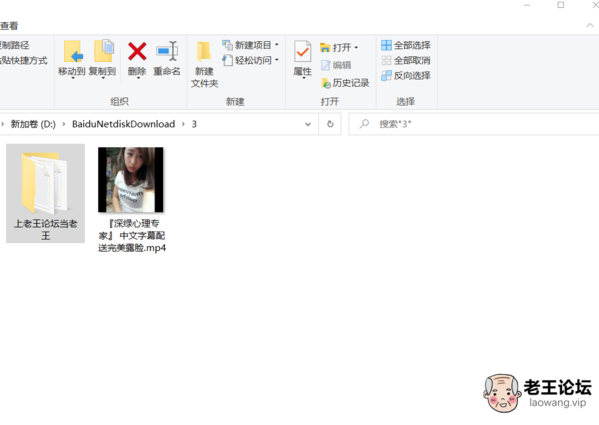Click 历史记录 (History) icon
Screen dimensions: 599x425
[325, 83]
